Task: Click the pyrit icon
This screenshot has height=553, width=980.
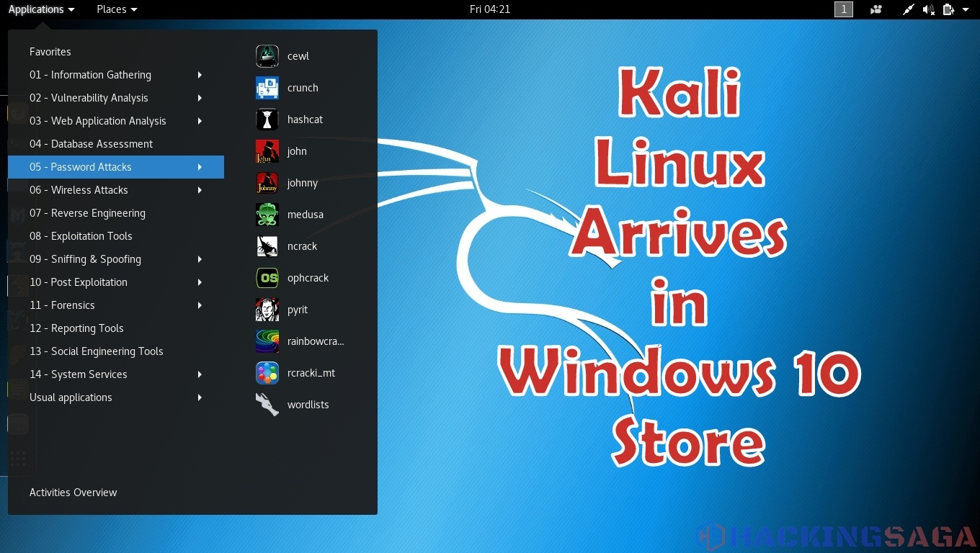Action: pyautogui.click(x=267, y=310)
